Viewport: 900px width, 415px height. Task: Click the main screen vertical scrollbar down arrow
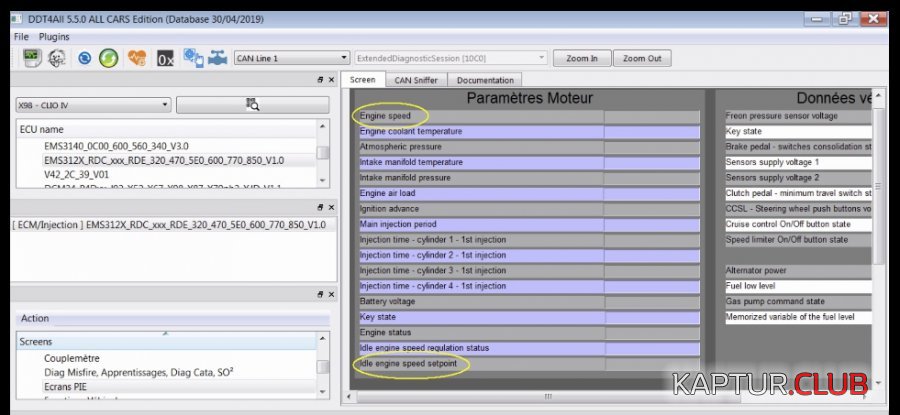[878, 383]
